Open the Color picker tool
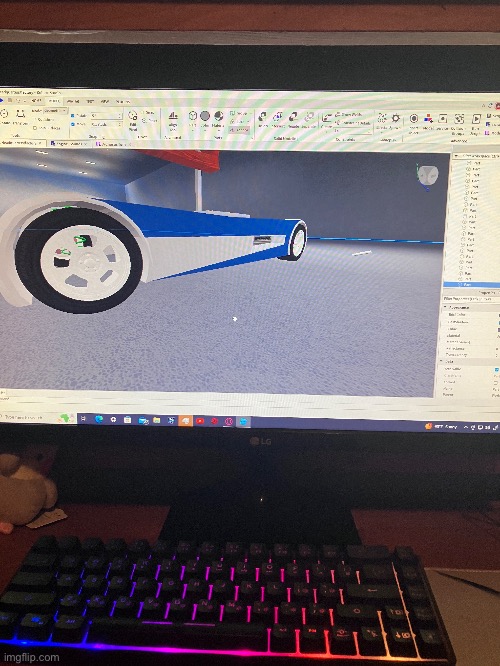 [205, 119]
